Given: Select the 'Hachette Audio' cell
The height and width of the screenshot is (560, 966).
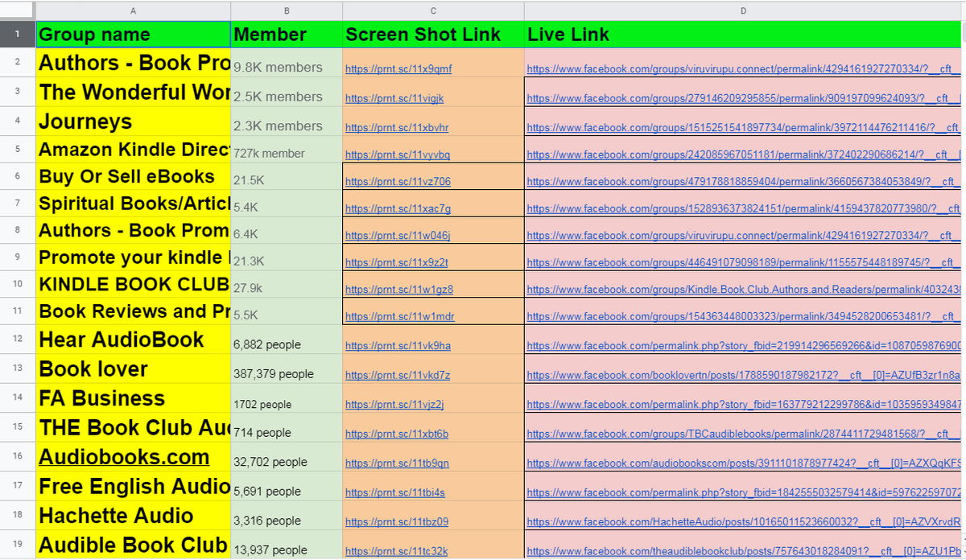Looking at the screenshot, I should (134, 516).
